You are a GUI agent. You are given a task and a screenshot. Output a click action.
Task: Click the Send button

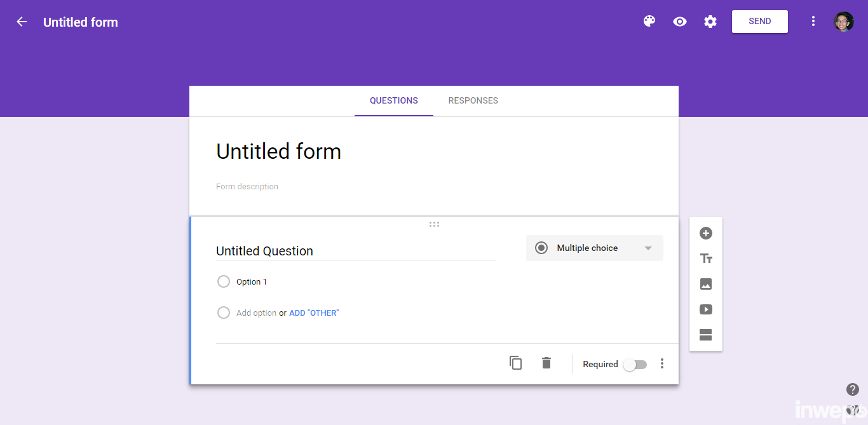(759, 22)
